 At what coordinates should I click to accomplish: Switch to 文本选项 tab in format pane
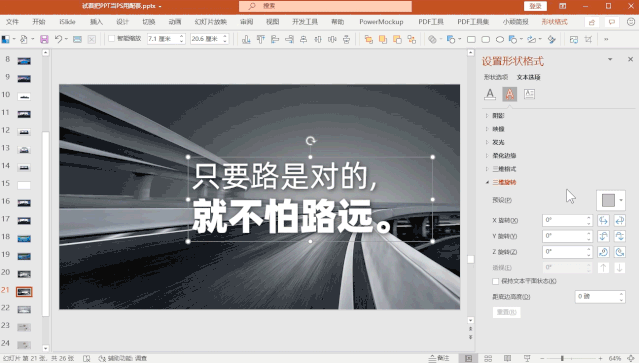pos(529,77)
